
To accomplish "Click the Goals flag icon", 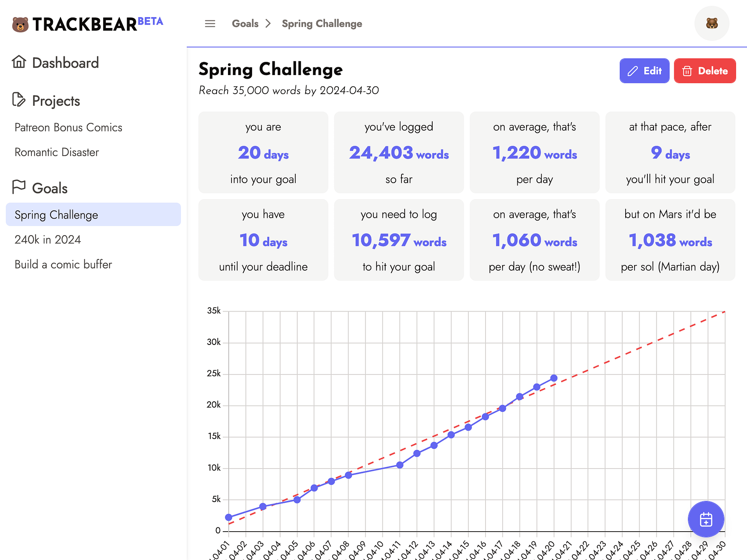I will click(19, 187).
